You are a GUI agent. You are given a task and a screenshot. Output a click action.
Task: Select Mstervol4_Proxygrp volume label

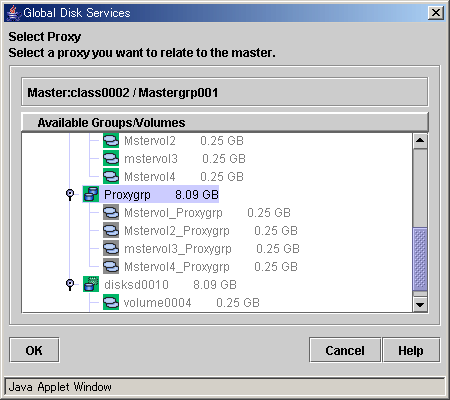pyautogui.click(x=177, y=267)
